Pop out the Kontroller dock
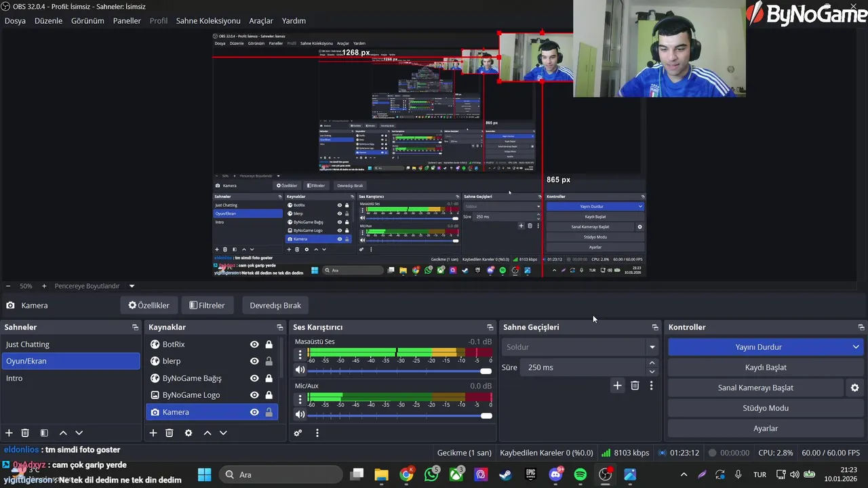 pos(861,327)
